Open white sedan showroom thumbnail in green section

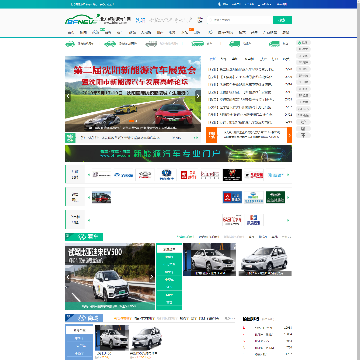coord(209,259)
